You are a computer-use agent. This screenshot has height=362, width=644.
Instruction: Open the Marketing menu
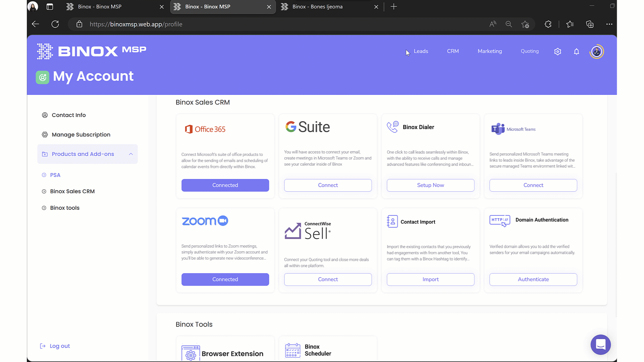coord(490,51)
